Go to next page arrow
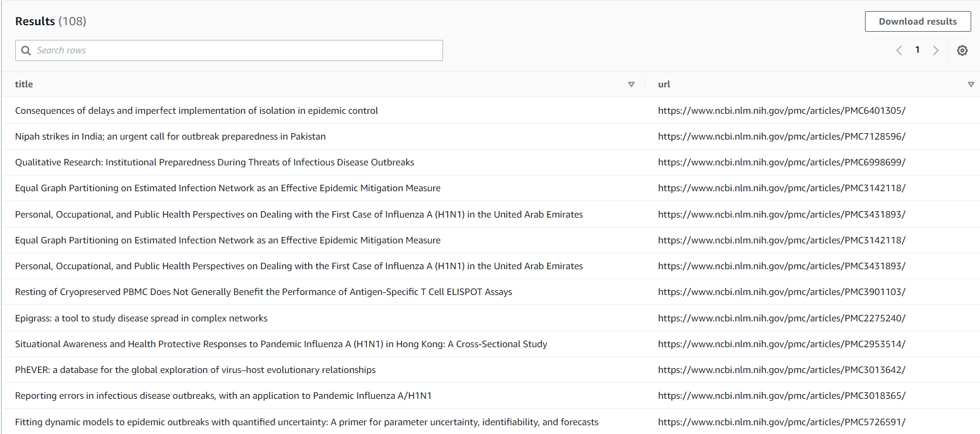The width and height of the screenshot is (980, 434). [936, 50]
